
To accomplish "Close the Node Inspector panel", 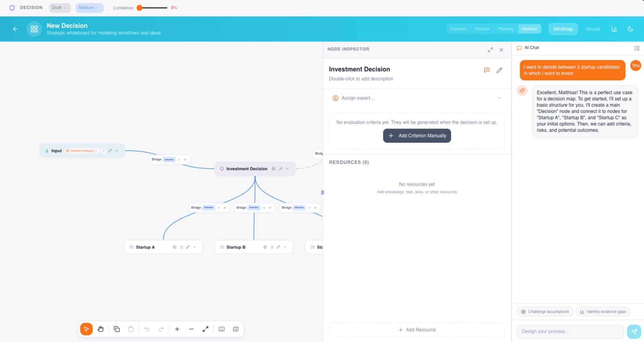I will pos(501,50).
